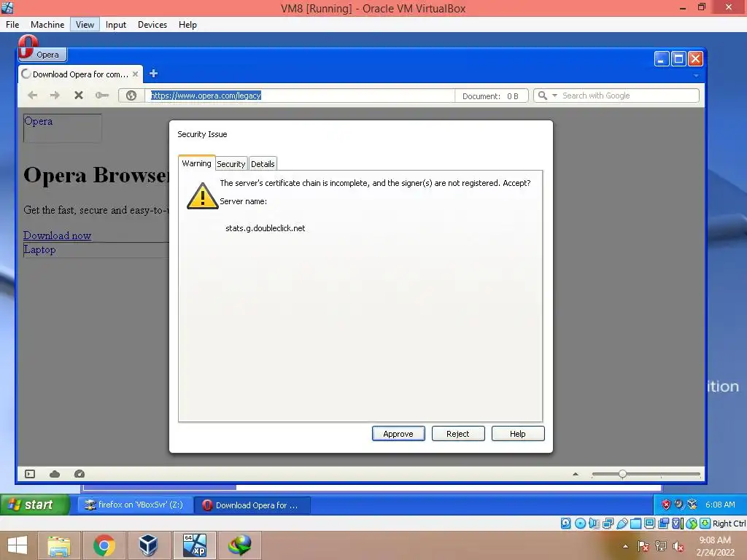Switch to the Security tab
The image size is (747, 560).
[x=231, y=164]
